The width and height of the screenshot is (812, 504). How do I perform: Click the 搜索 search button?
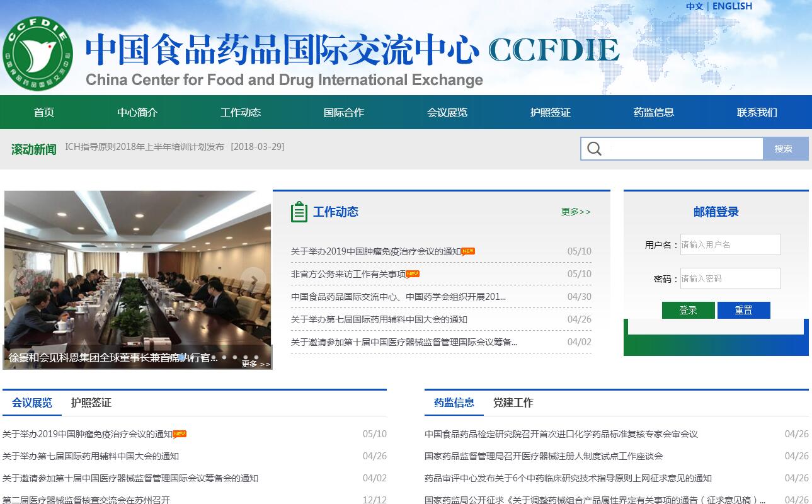click(x=785, y=149)
